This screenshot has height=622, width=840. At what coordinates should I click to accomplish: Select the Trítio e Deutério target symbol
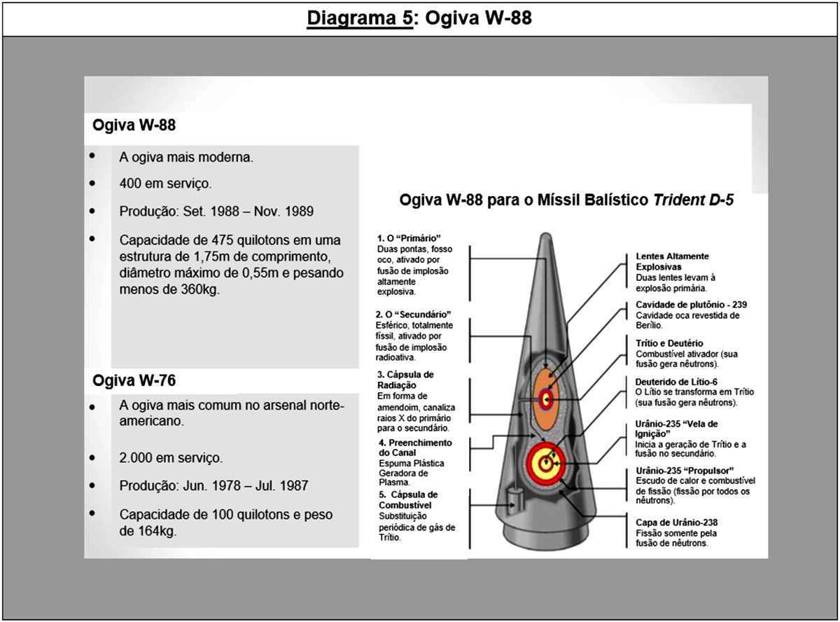[546, 401]
